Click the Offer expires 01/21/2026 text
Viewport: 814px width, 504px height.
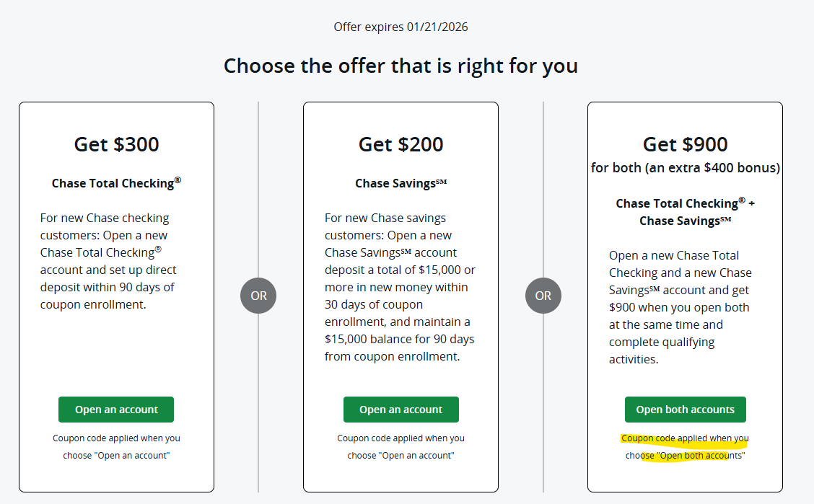(401, 27)
